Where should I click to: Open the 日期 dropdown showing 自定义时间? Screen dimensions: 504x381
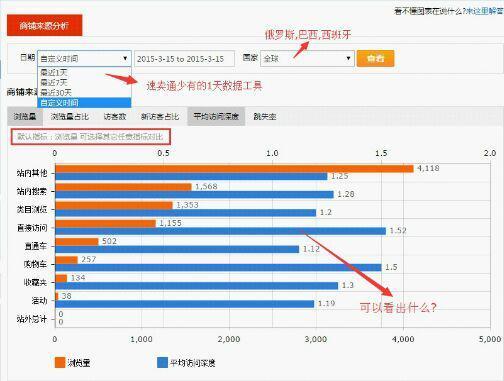click(84, 59)
